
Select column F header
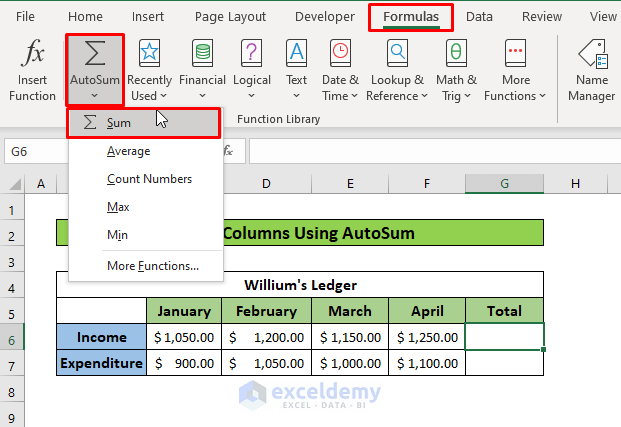(x=427, y=184)
